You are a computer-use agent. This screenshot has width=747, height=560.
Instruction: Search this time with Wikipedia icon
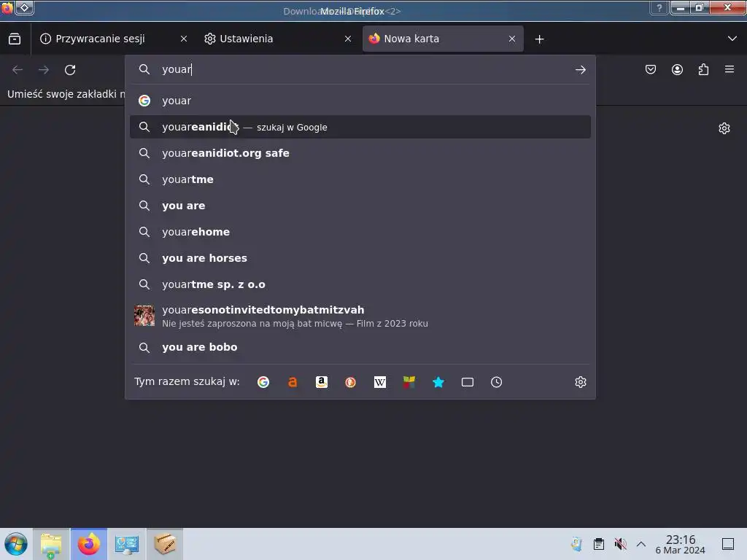tap(379, 382)
